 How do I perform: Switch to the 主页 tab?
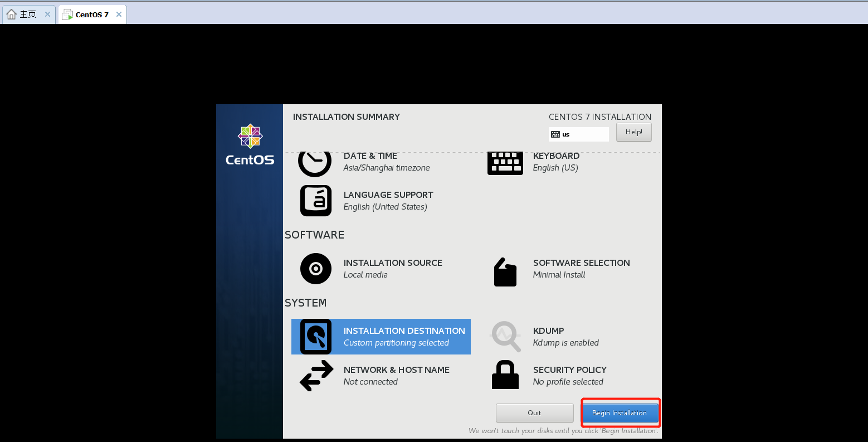28,14
